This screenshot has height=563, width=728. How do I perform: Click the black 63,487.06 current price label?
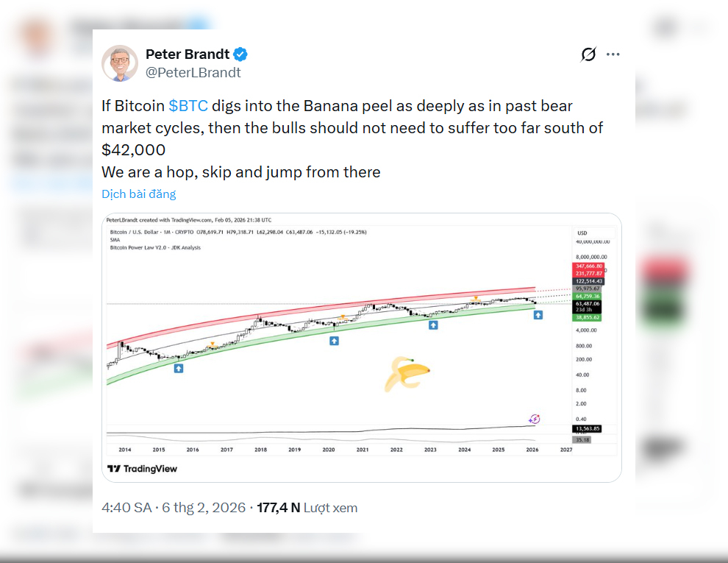point(588,303)
